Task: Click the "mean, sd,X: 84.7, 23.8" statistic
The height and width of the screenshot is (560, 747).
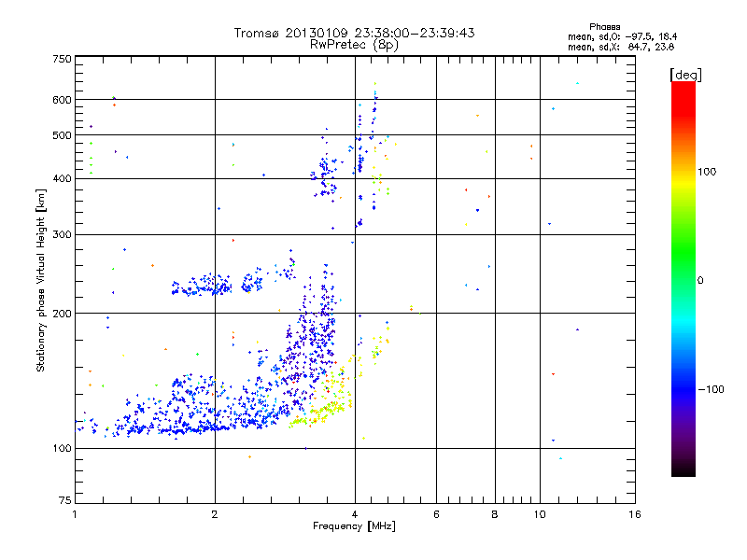Action: 621,47
